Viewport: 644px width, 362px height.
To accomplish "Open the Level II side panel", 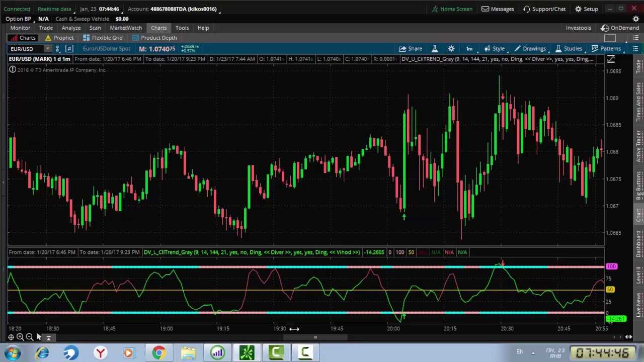I will coord(639,275).
